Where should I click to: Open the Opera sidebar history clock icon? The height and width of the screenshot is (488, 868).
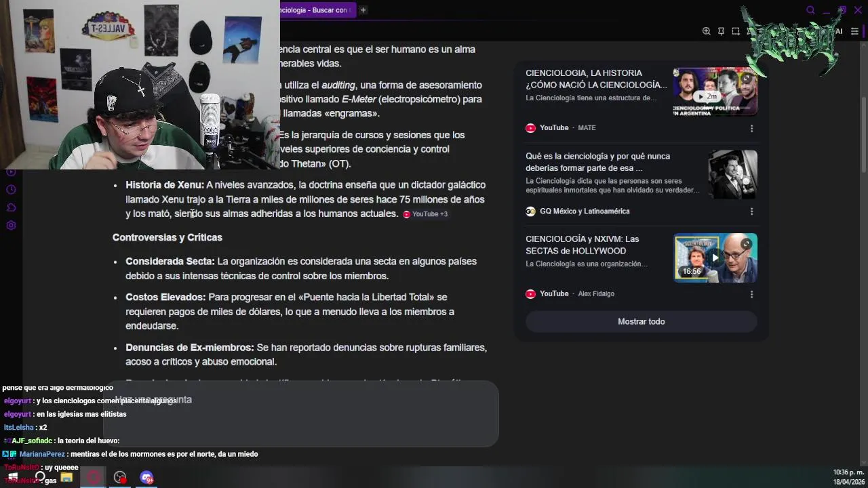click(x=11, y=190)
